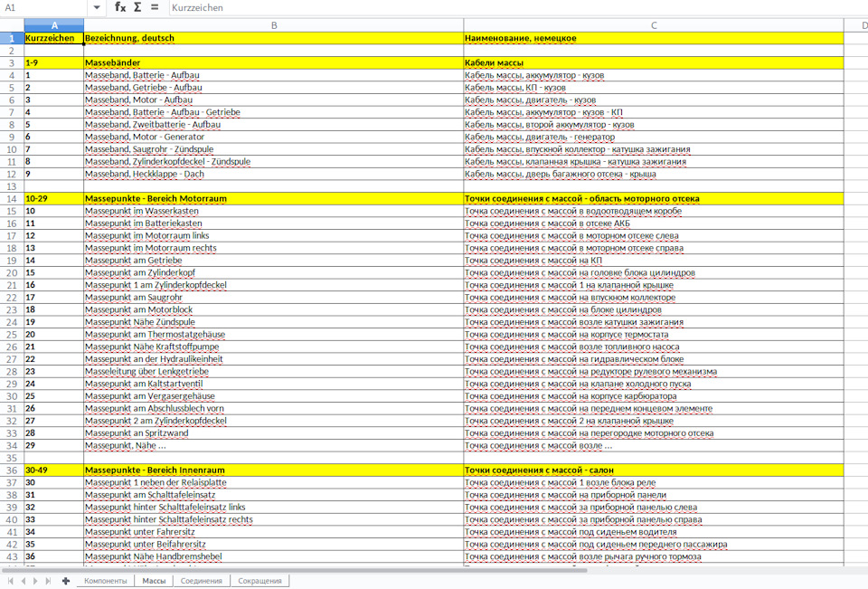Select cell 'Massepunkt im Batteriekasten'

(274, 223)
